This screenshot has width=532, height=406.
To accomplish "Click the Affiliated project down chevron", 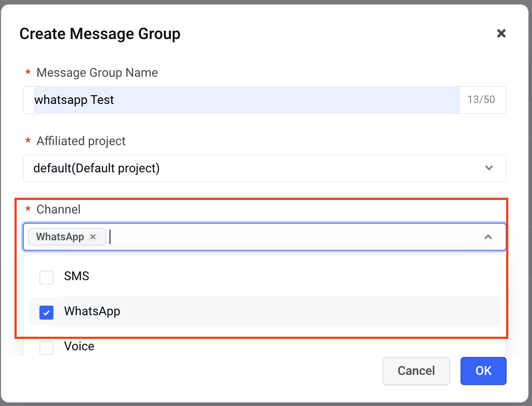I will click(489, 168).
